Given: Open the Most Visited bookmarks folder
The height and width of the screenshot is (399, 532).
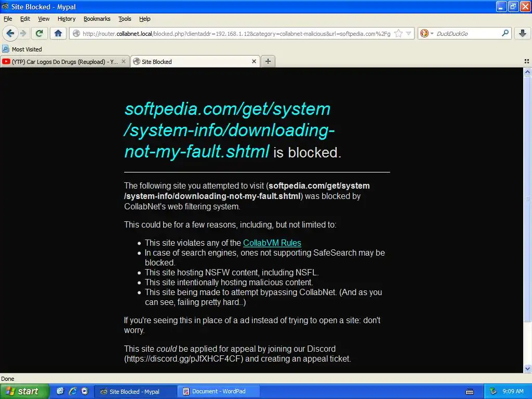Looking at the screenshot, I should [22, 49].
